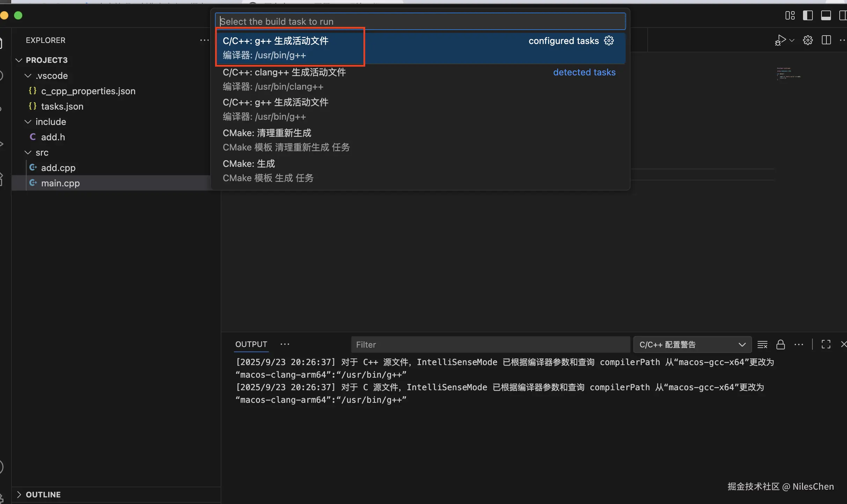The image size is (847, 504).
Task: Clear the output panel contents
Action: coord(762,344)
